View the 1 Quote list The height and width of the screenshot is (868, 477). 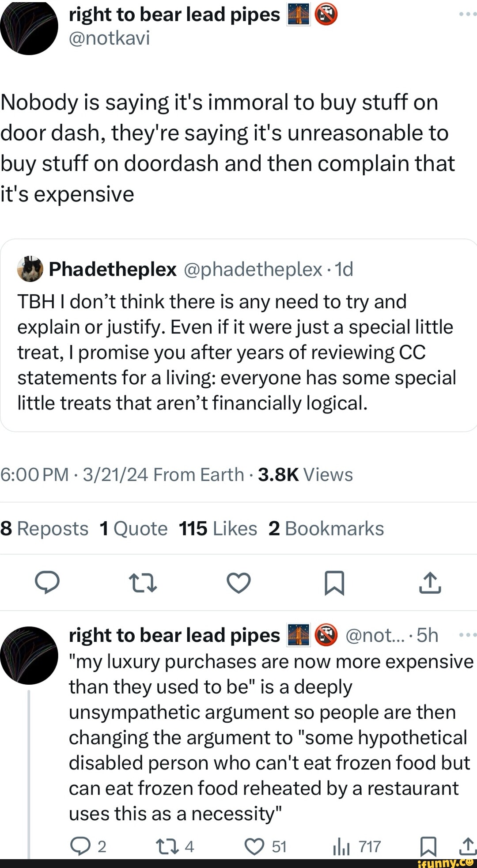134,528
